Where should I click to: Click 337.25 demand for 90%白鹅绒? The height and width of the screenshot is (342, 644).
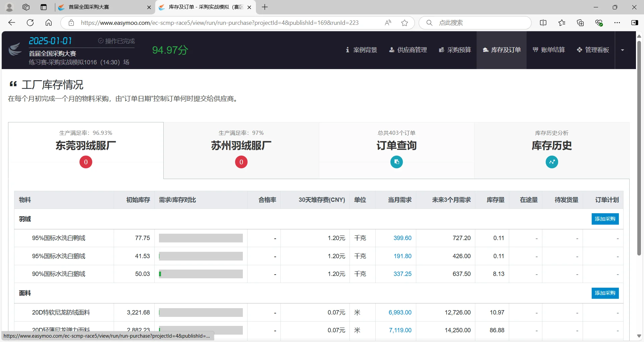[x=402, y=274]
